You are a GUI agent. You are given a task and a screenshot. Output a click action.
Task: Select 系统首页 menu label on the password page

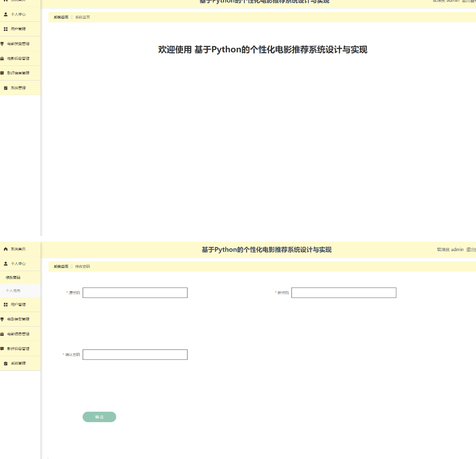[18, 249]
